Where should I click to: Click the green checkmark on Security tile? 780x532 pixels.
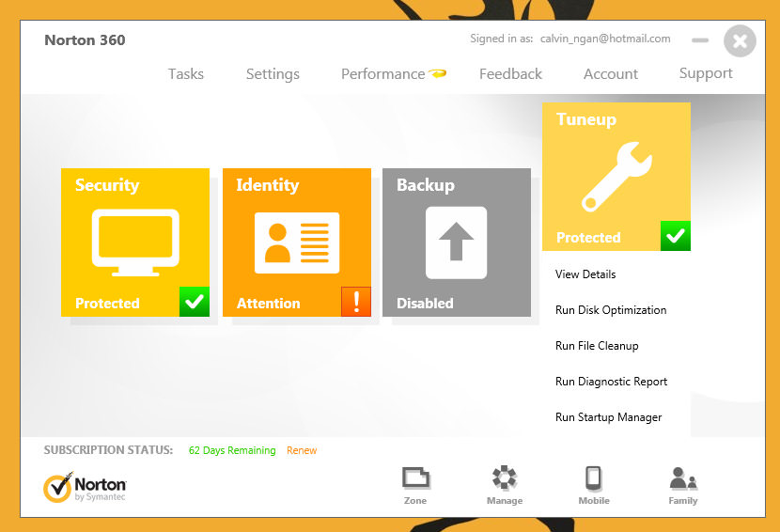point(195,302)
